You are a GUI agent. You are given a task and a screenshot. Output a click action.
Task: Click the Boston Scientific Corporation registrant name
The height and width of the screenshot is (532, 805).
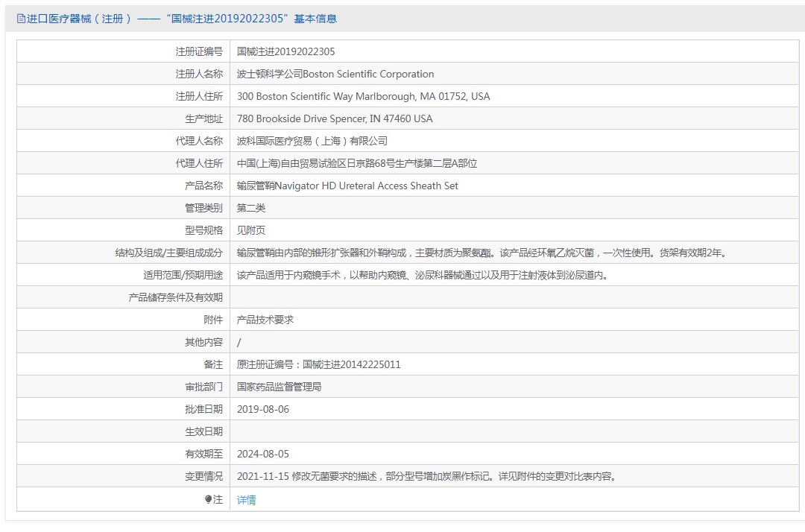click(335, 74)
